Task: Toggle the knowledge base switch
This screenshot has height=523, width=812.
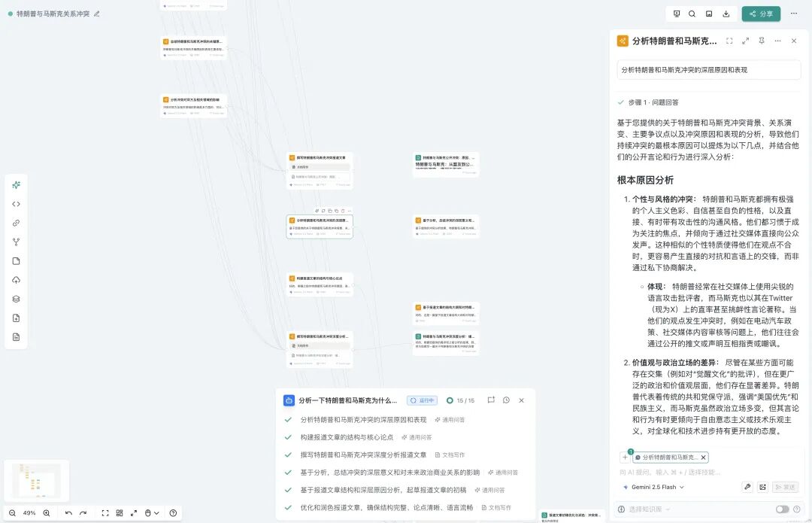Action: coord(782,509)
